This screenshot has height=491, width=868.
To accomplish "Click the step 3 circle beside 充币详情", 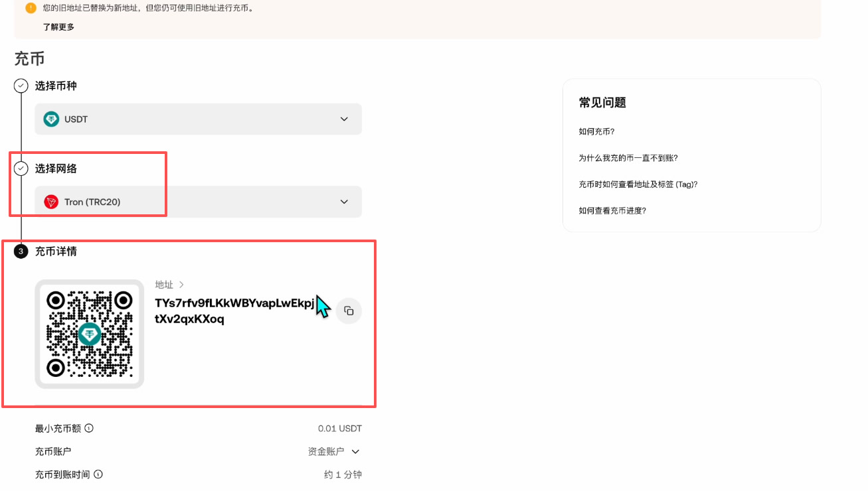I will pyautogui.click(x=21, y=251).
